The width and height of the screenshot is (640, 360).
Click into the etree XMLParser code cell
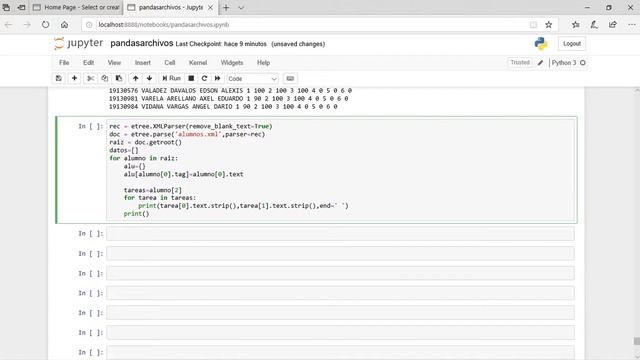(340, 170)
